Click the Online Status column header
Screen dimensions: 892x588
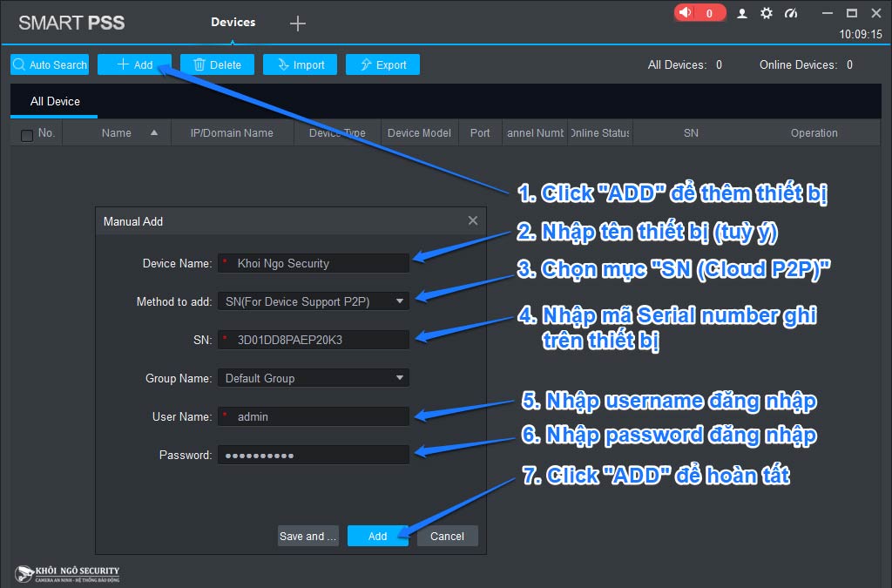[600, 133]
